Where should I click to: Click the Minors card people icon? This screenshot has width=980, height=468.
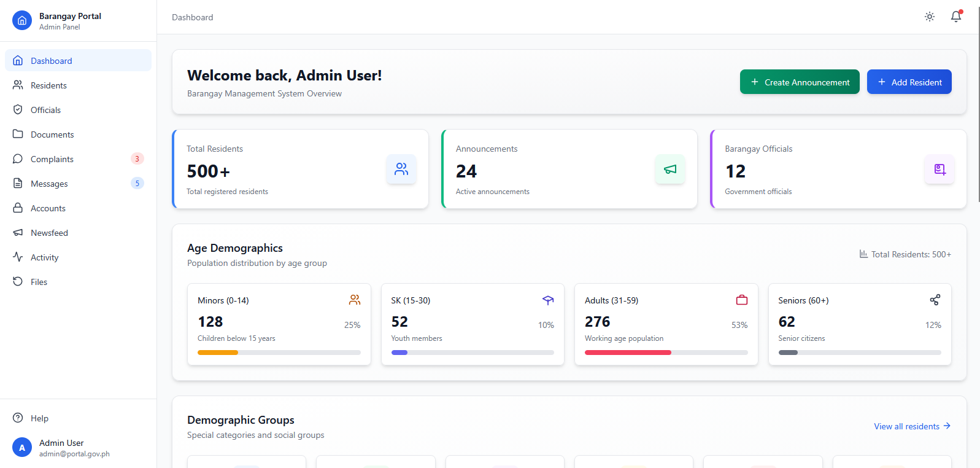[355, 300]
